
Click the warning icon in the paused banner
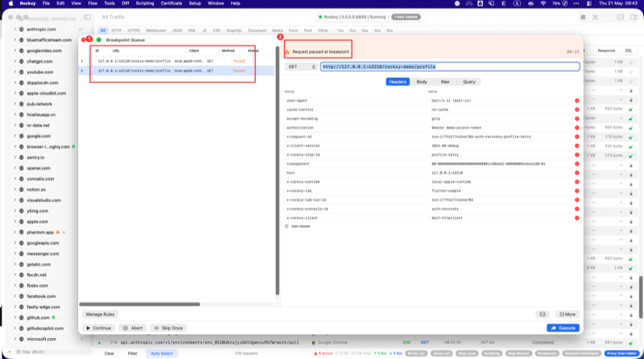tap(287, 52)
